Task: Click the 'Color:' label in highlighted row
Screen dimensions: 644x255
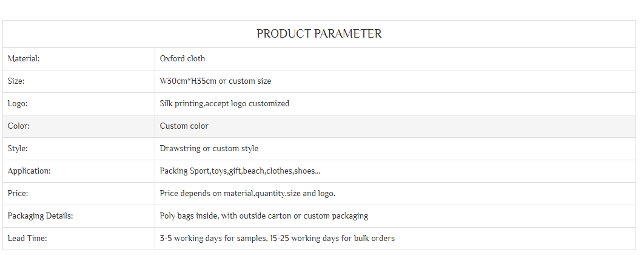Action: coord(19,126)
